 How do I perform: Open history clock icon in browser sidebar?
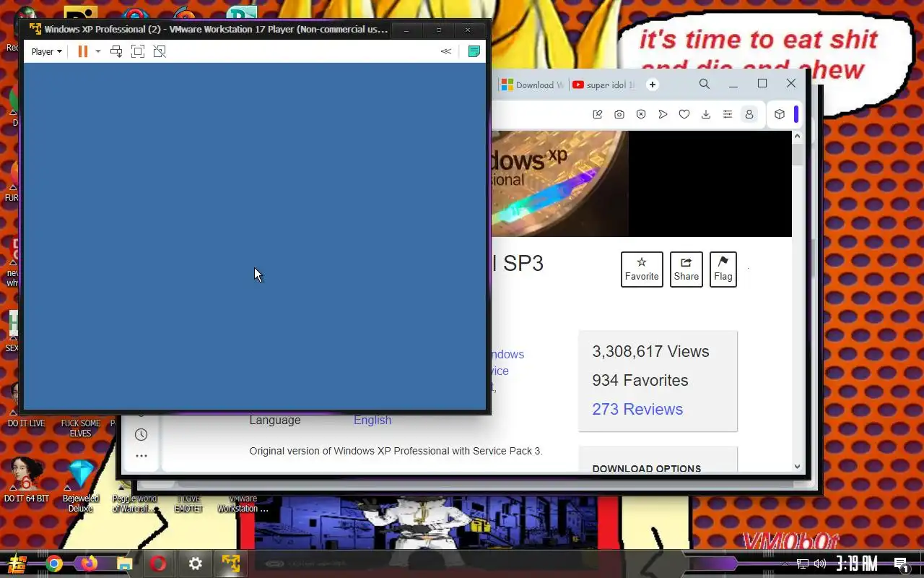coord(141,434)
